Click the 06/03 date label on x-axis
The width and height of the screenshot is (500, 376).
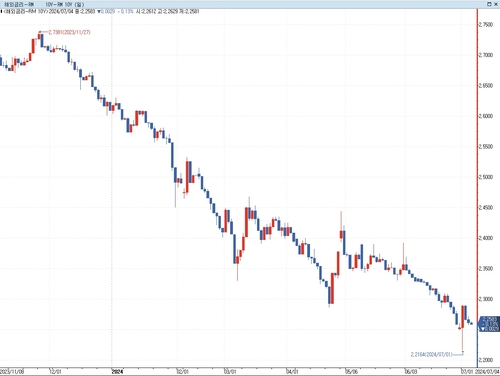411,372
